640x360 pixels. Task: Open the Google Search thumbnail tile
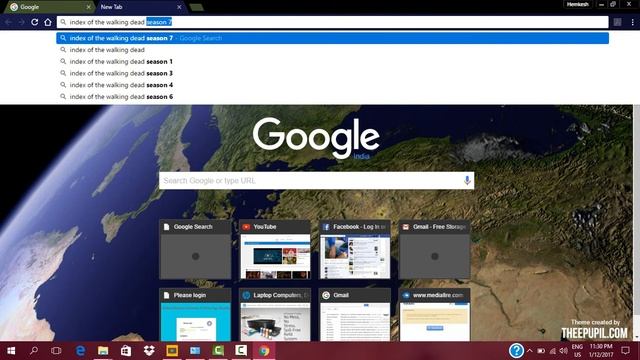click(x=195, y=249)
